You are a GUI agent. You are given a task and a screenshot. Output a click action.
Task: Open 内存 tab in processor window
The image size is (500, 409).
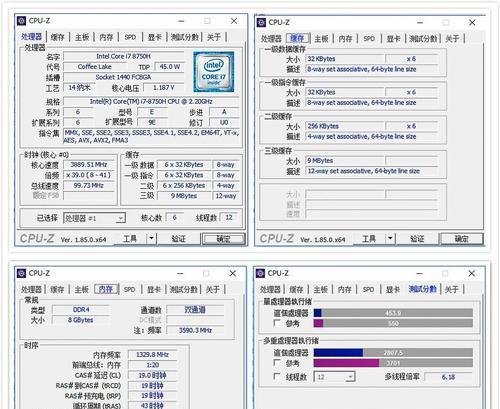click(106, 37)
